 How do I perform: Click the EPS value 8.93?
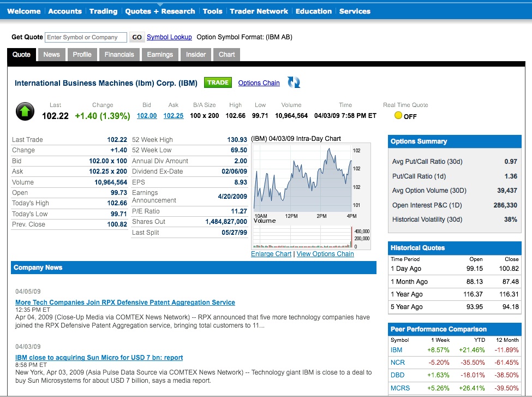click(x=241, y=182)
